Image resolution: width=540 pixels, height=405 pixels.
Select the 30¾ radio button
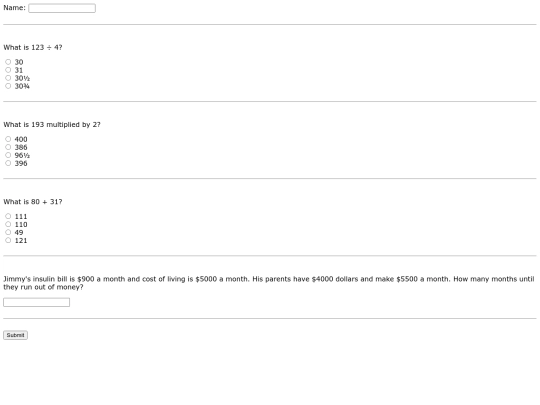click(x=8, y=86)
